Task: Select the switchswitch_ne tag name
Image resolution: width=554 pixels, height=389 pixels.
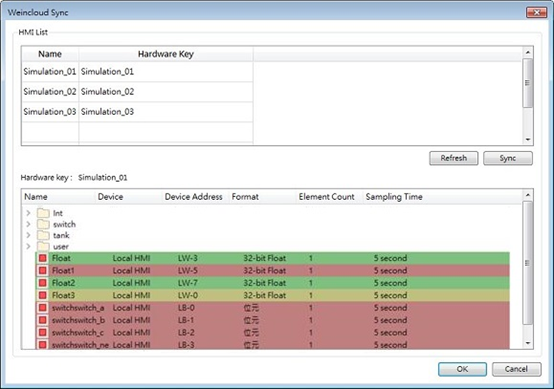Action: click(80, 345)
